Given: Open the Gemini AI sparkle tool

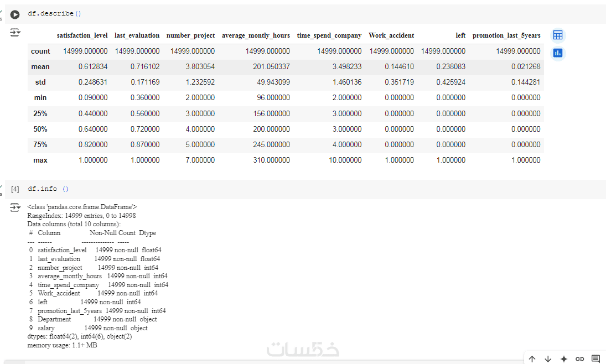Looking at the screenshot, I should pos(564,359).
